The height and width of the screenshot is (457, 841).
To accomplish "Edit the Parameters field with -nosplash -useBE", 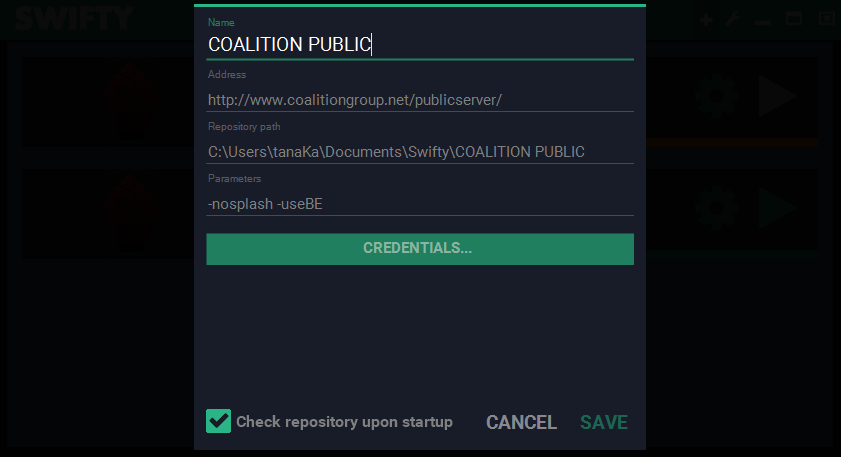I will 419,204.
